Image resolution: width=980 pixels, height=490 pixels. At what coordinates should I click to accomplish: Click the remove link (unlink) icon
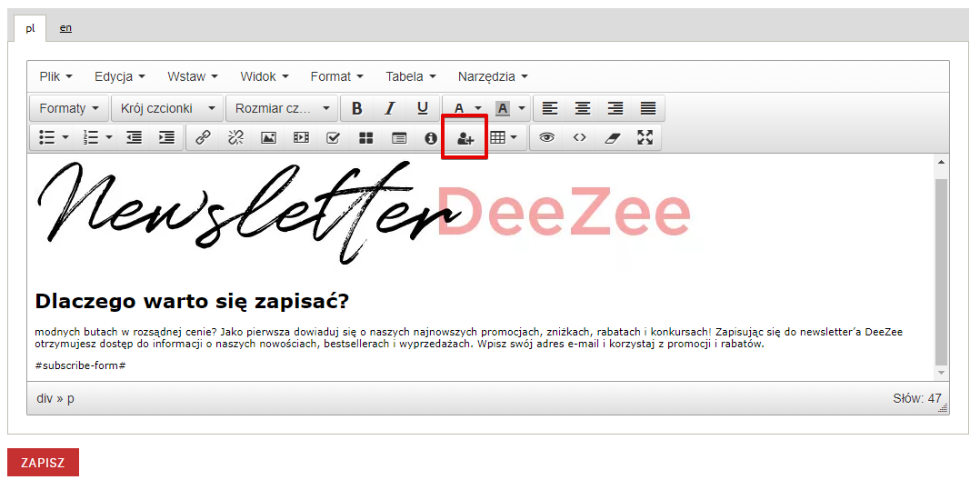(235, 137)
